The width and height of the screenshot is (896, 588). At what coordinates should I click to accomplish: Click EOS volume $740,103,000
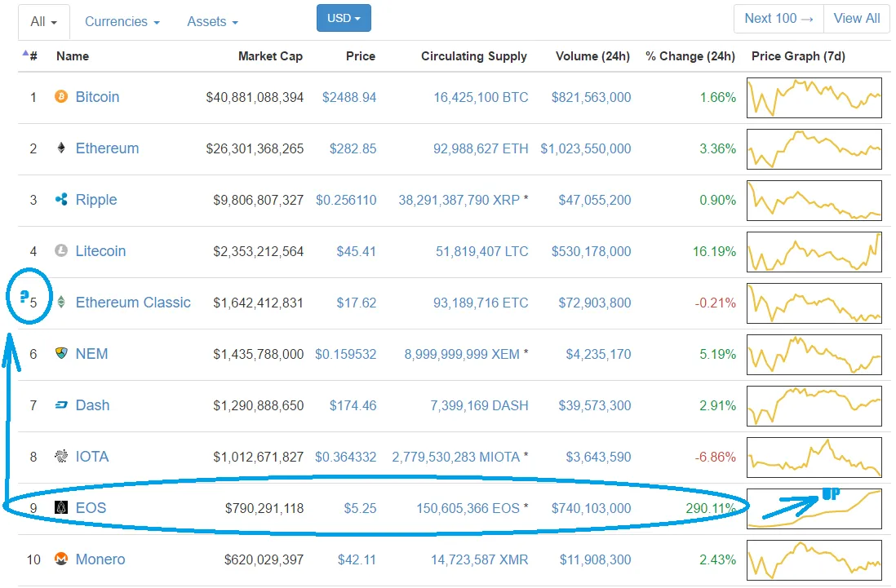[x=591, y=508]
